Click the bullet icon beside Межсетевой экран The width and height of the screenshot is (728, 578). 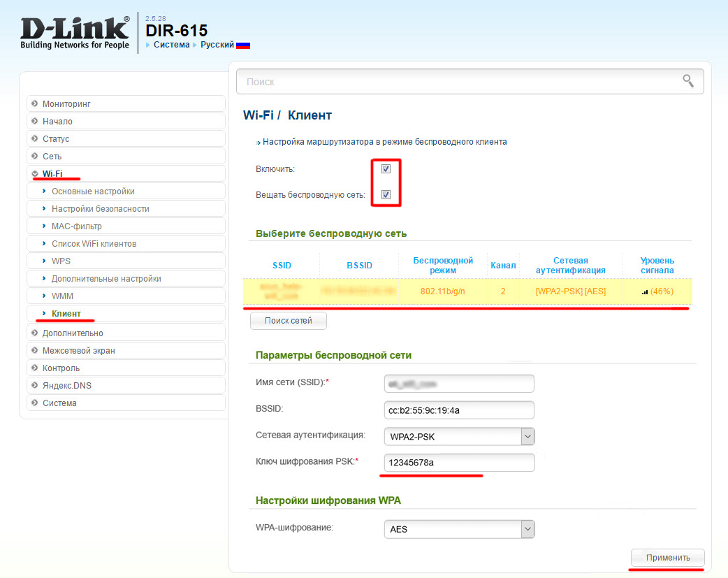[x=34, y=350]
